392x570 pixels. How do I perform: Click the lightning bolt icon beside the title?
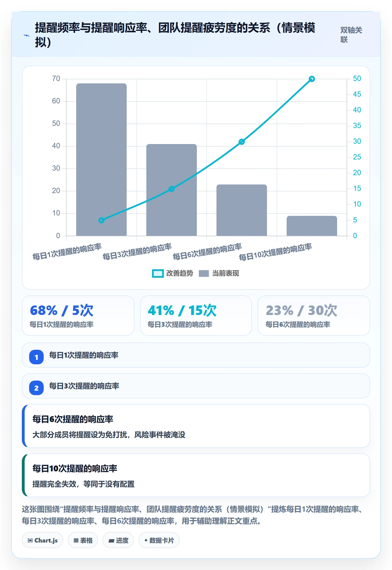point(26,35)
